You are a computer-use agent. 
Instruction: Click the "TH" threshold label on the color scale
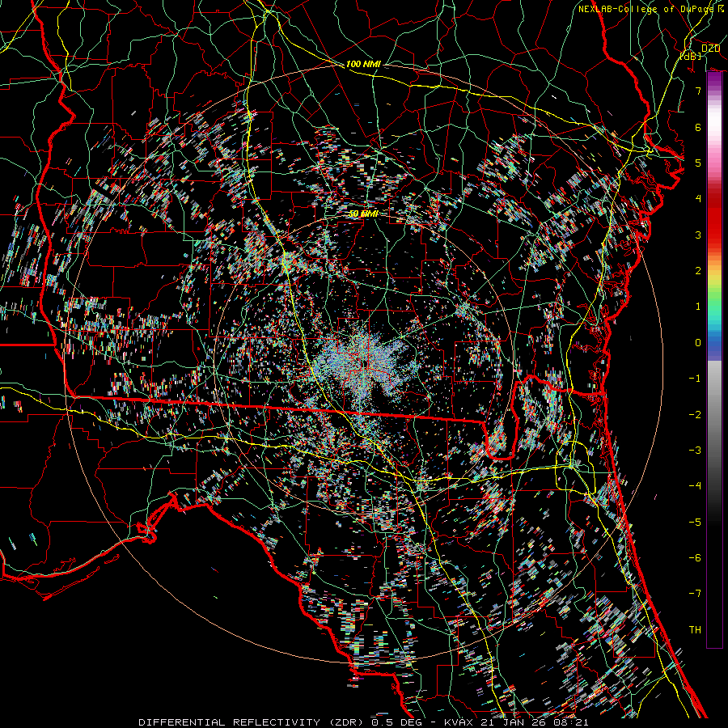click(695, 629)
